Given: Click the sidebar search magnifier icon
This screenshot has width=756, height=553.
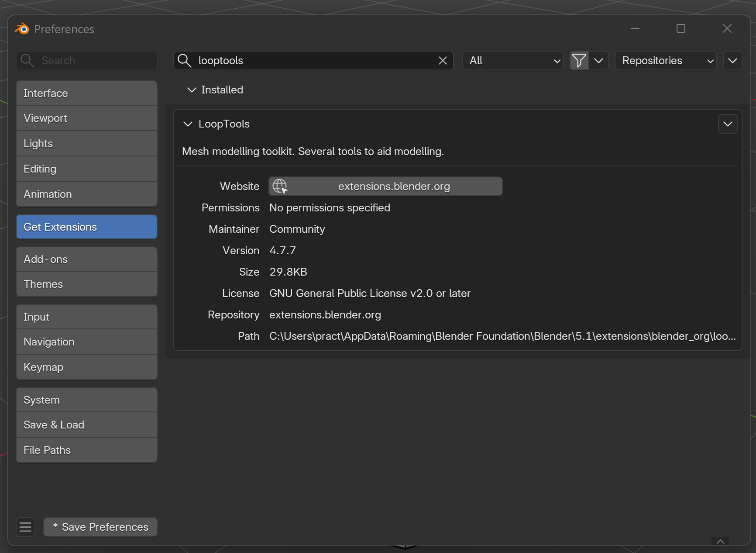Looking at the screenshot, I should coord(27,61).
